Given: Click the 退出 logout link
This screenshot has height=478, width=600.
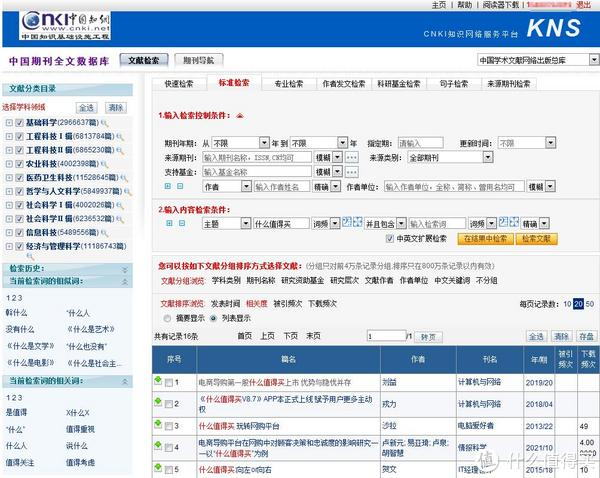Looking at the screenshot, I should point(584,5).
